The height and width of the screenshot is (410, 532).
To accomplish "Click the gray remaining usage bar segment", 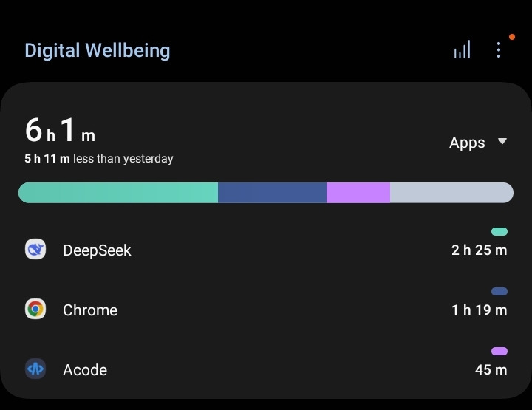I will coord(451,193).
